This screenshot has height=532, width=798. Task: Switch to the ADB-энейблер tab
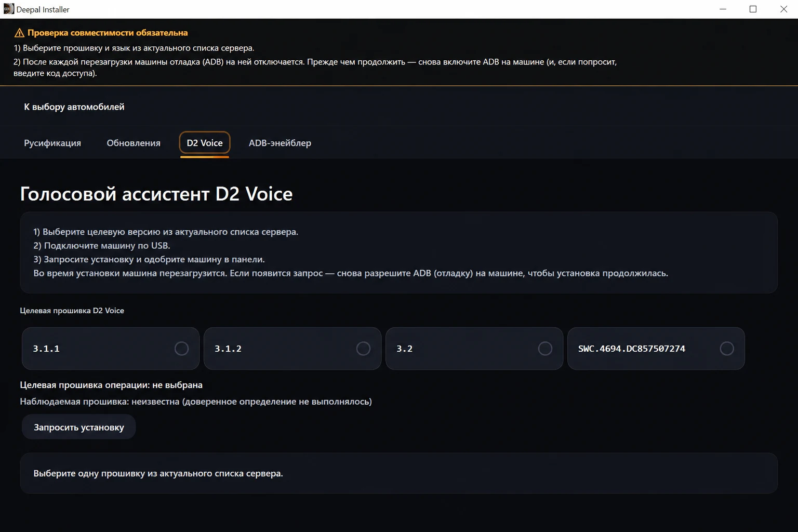tap(280, 143)
